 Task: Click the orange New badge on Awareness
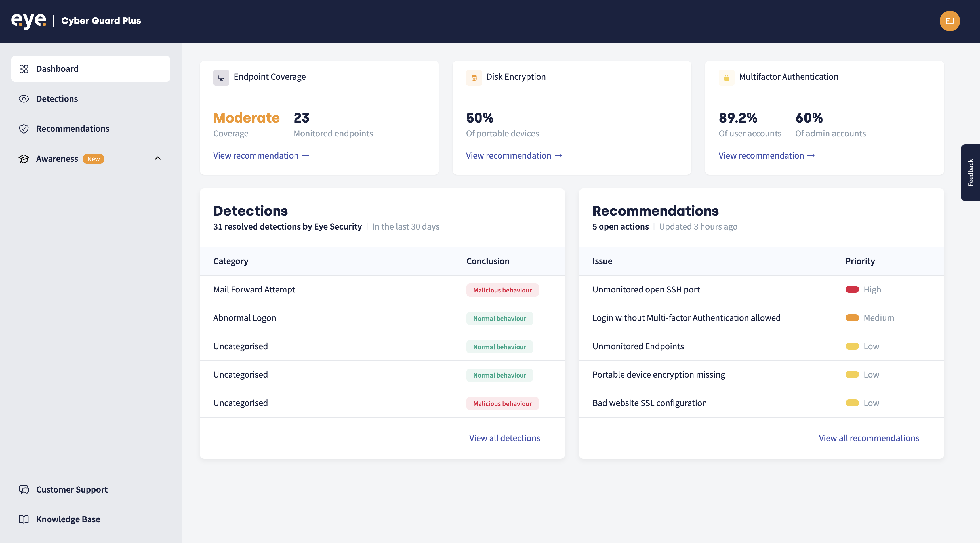click(x=93, y=159)
